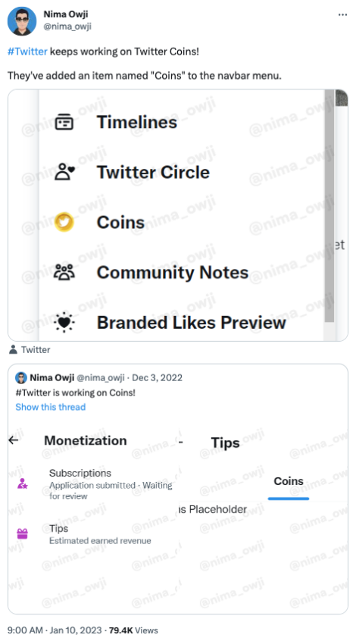Click the grey navbar scrollbar
Screen dimensions: 356x644
point(329,205)
